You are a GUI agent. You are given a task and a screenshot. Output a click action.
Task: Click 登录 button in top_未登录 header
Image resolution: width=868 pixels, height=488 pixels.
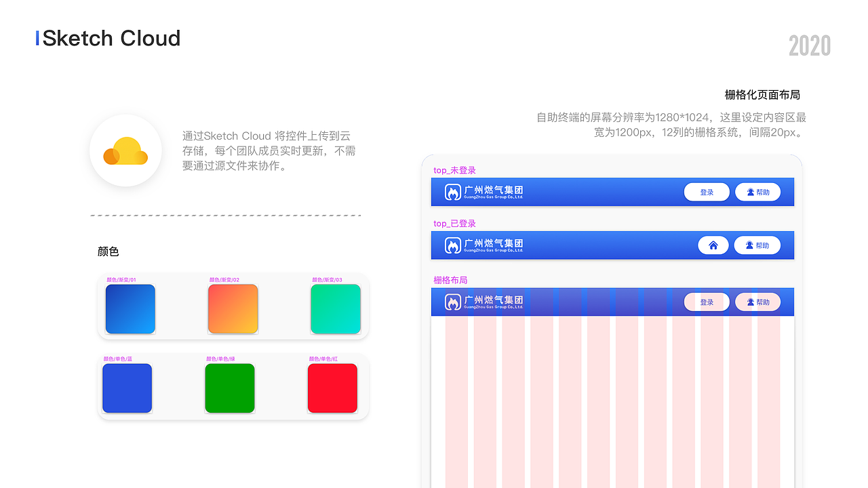(707, 192)
